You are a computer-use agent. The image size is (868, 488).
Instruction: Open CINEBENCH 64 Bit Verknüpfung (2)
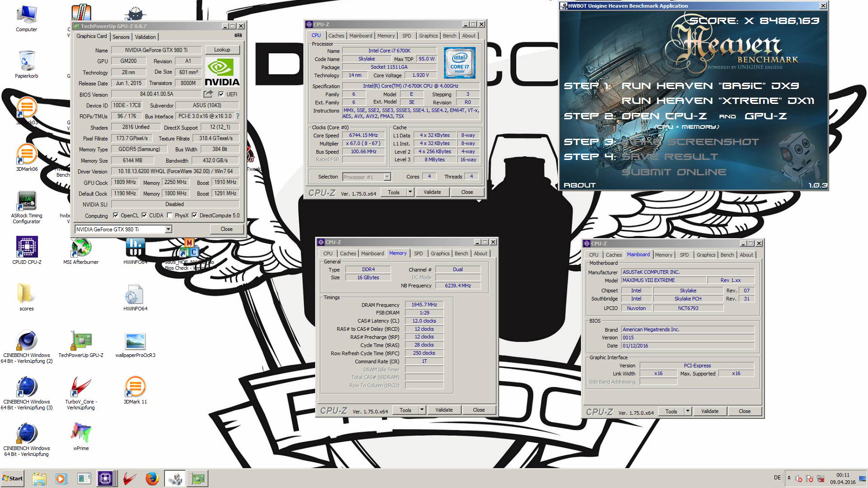click(27, 346)
